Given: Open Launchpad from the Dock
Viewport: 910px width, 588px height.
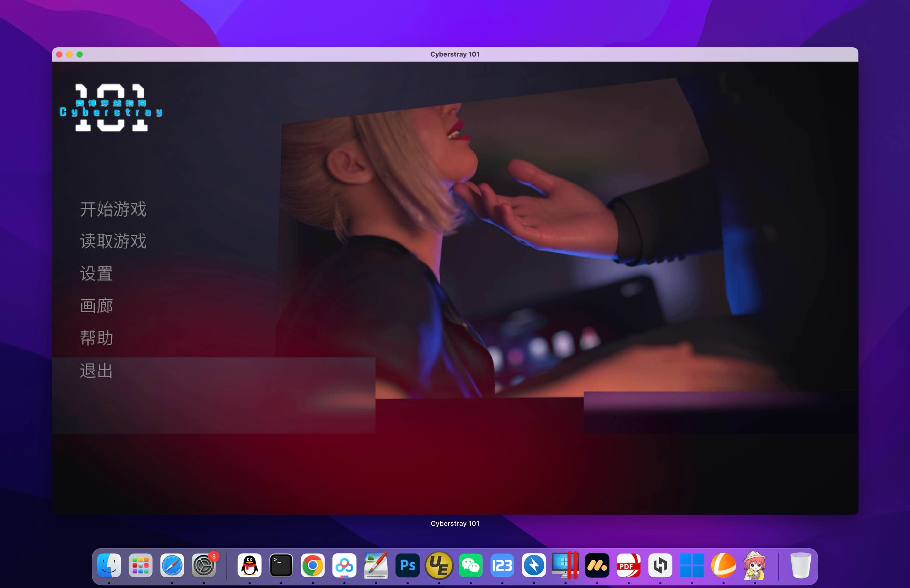Looking at the screenshot, I should (x=141, y=565).
